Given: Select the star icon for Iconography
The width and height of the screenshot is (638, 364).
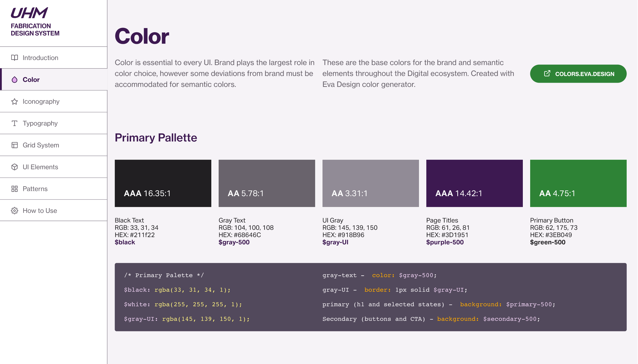Looking at the screenshot, I should pyautogui.click(x=14, y=101).
